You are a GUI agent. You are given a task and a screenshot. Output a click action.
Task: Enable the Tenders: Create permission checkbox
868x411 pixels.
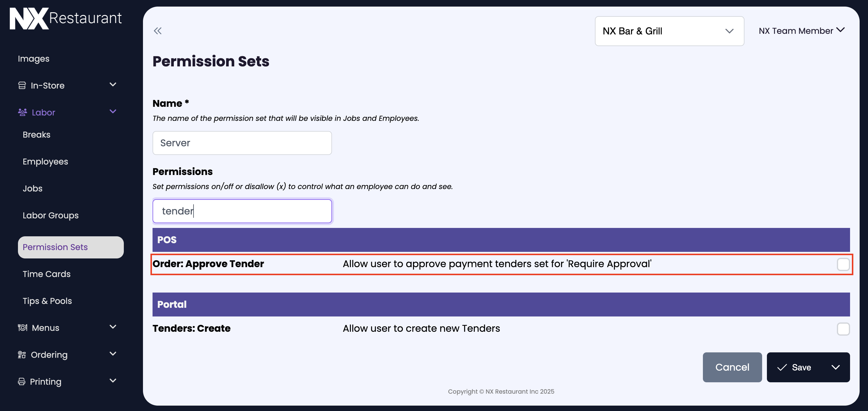tap(843, 329)
